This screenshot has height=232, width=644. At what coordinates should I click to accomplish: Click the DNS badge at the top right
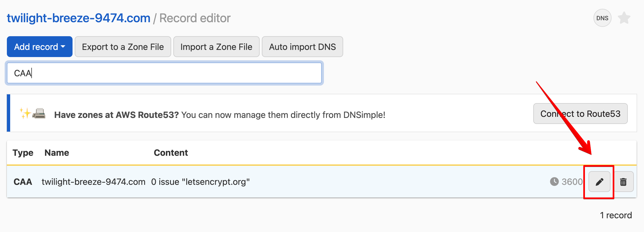(x=602, y=18)
